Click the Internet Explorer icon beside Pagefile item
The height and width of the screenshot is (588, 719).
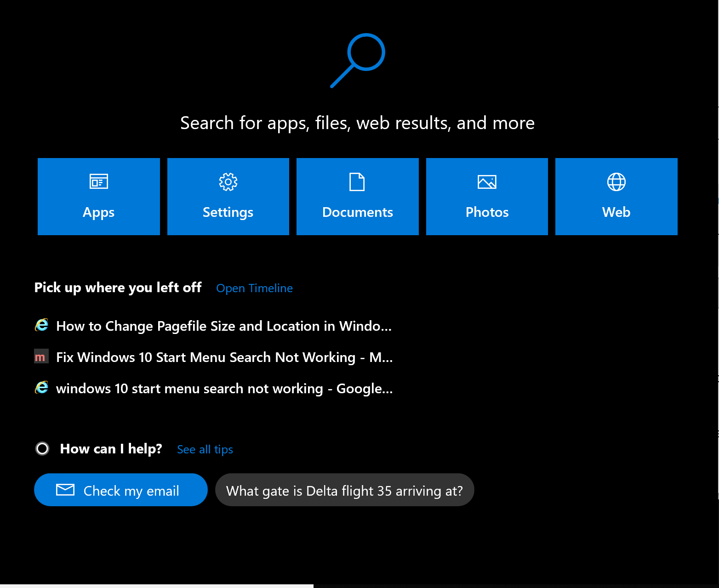coord(41,325)
